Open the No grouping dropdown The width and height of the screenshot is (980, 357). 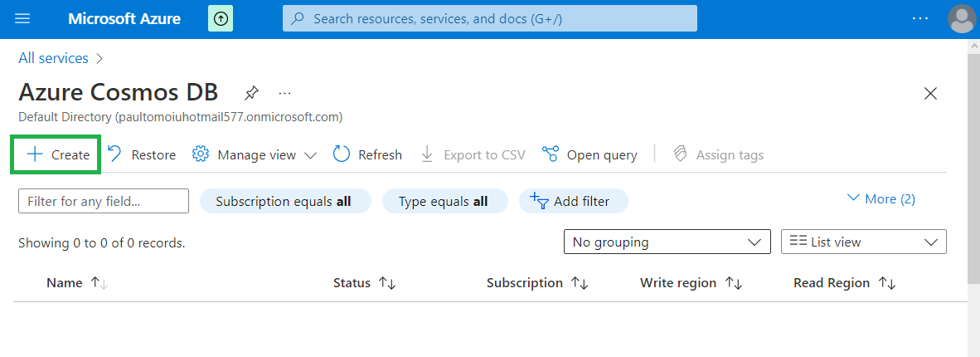point(667,242)
